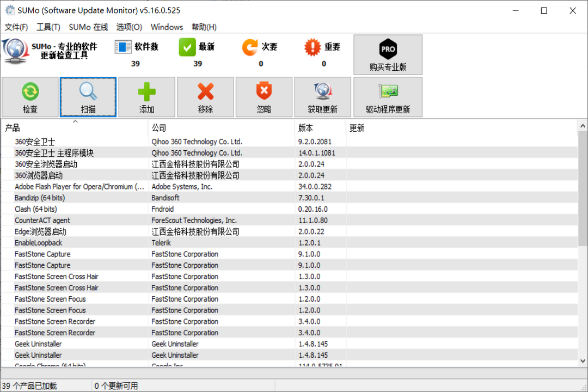Screen dimensions: 588x392
Task: Click the PRO 购买专业版 badge
Action: click(388, 50)
